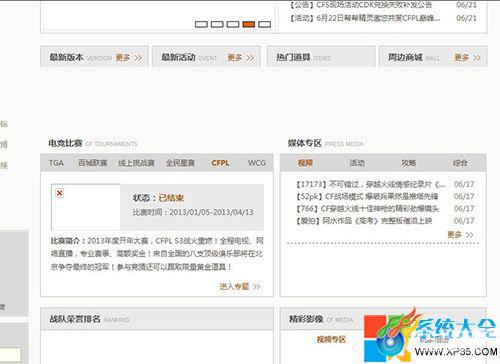Click the broken image icon in tournament panel
Screen dimensions: 500x364
click(x=60, y=193)
